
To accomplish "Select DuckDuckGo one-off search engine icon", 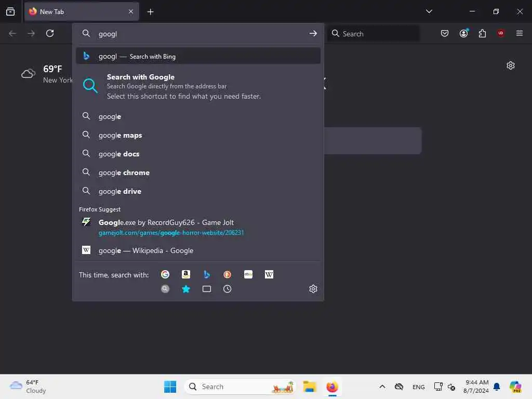I will coord(228,274).
